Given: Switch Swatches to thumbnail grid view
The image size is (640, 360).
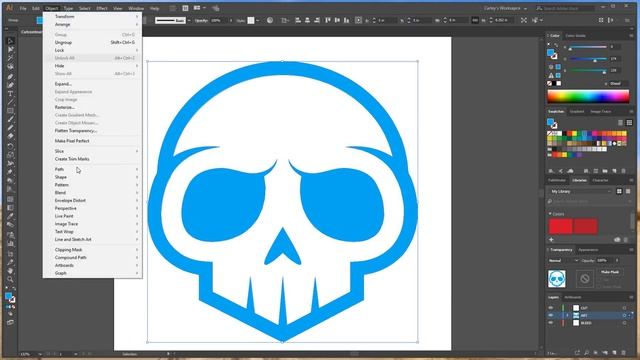Looking at the screenshot, I should point(629,122).
